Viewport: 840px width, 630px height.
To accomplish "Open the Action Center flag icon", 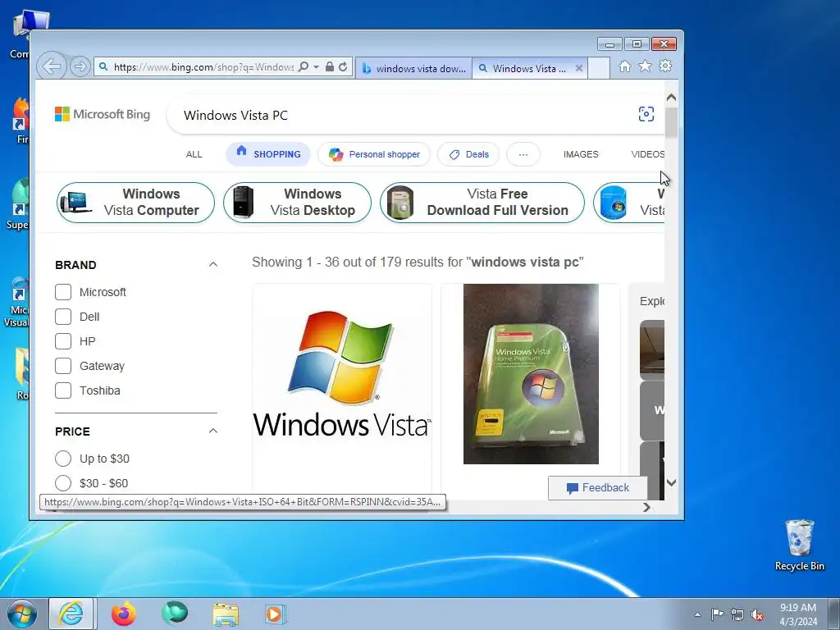I will 717,614.
